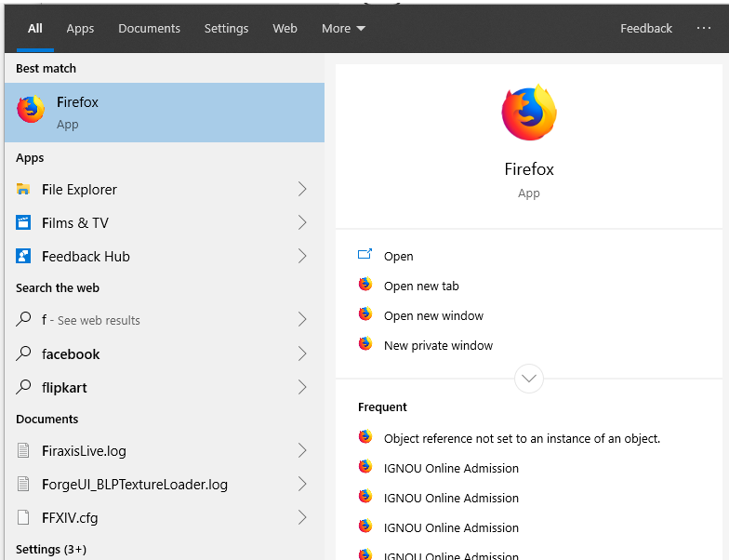
Task: Click the ForgeUI_BLPTextureLoader.log document icon
Action: pos(23,484)
